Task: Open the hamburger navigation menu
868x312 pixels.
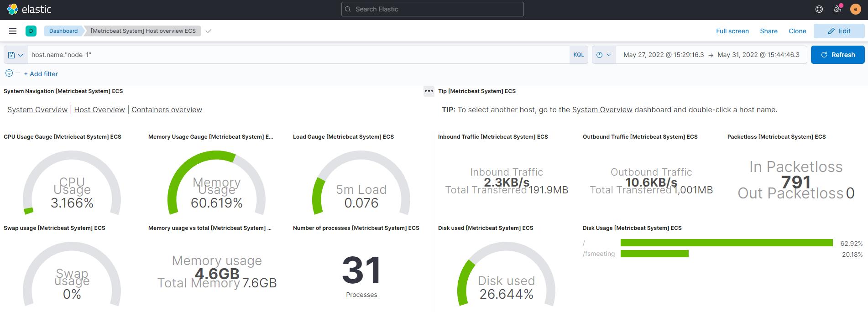Action: pos(13,31)
